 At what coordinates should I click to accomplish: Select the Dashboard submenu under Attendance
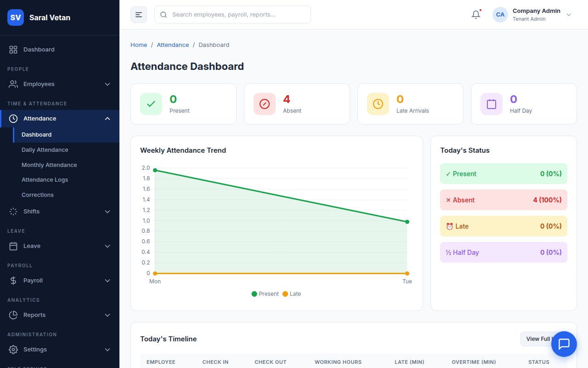[x=66, y=135]
